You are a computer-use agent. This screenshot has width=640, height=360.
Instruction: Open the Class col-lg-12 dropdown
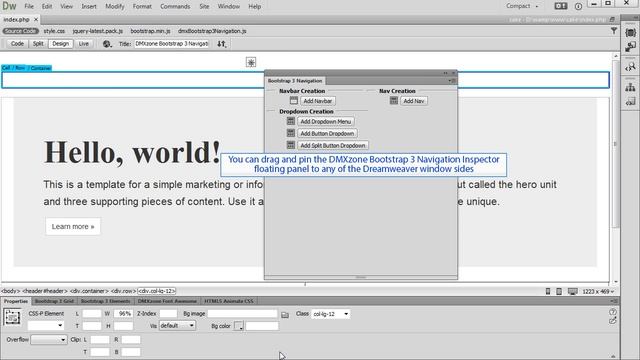[x=331, y=314]
